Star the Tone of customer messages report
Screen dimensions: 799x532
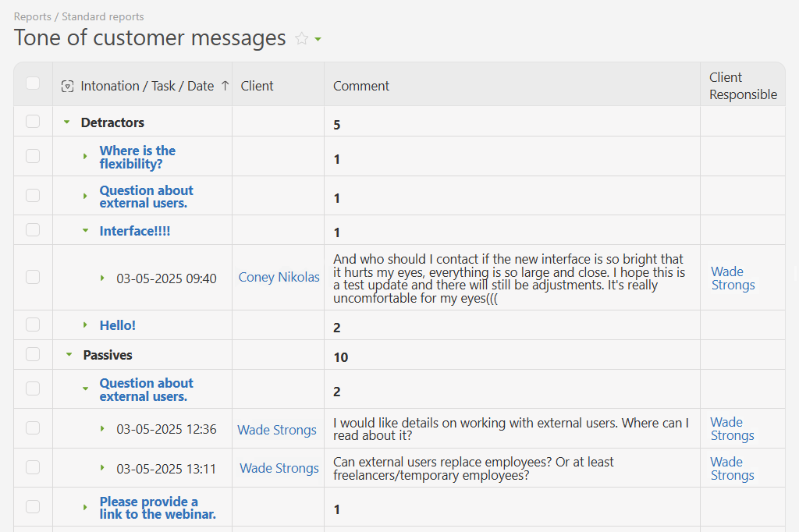click(x=302, y=39)
